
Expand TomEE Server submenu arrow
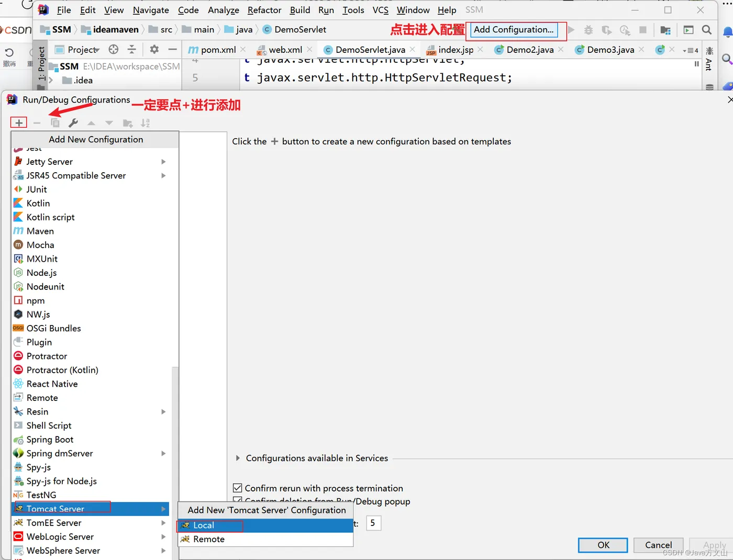point(163,523)
